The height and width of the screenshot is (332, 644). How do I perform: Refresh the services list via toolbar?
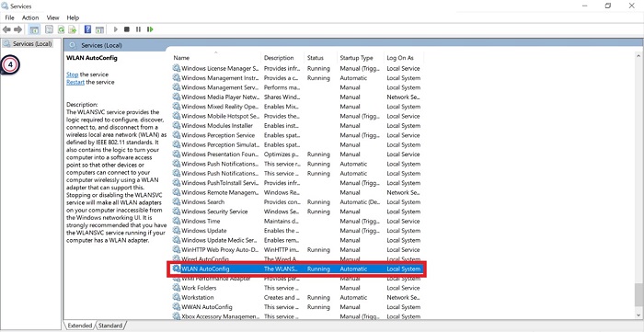coord(61,29)
